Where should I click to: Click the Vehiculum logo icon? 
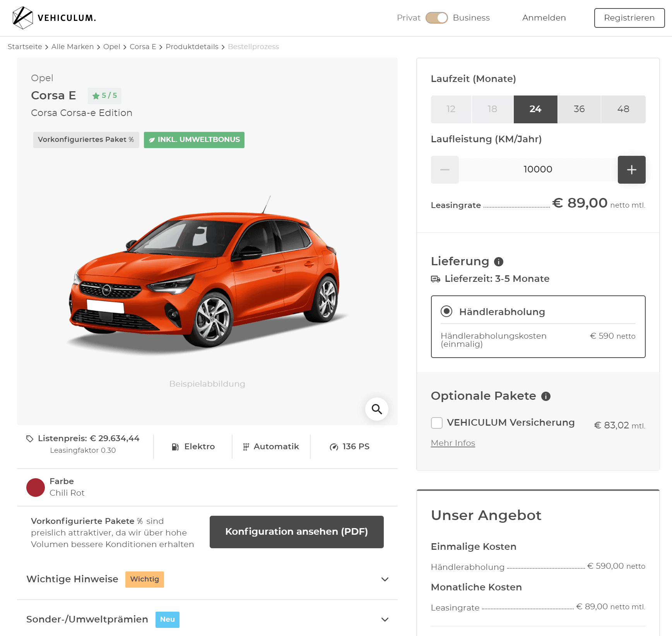(23, 18)
